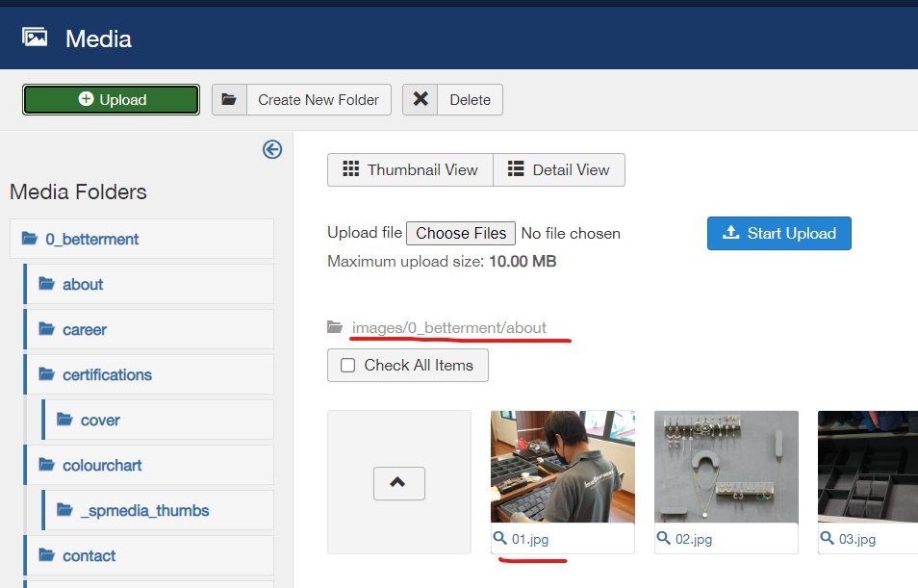Click the images/0_betterment/about path text
This screenshot has height=588, width=918.
pos(449,328)
